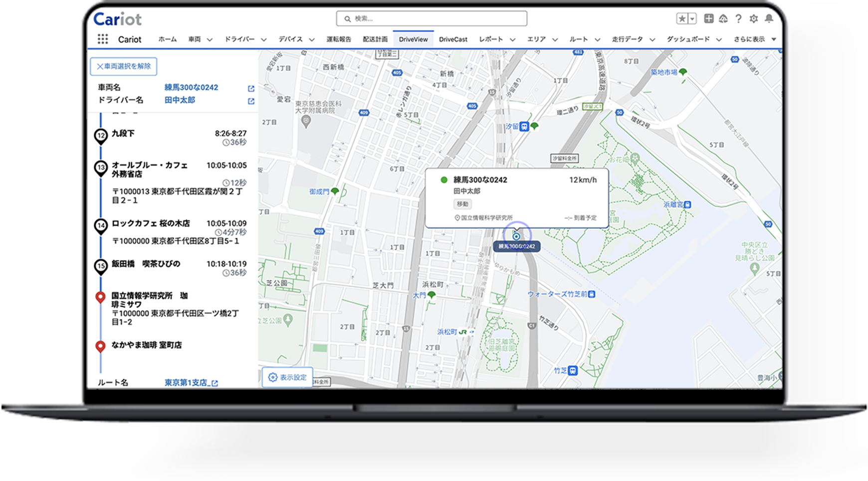This screenshot has height=481, width=868.
Task: Click the search field at top
Action: tap(432, 18)
